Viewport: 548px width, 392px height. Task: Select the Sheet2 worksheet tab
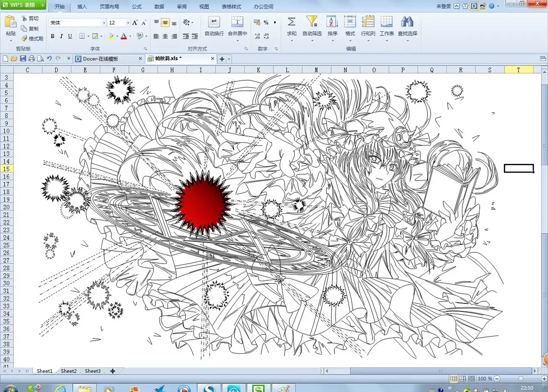68,371
